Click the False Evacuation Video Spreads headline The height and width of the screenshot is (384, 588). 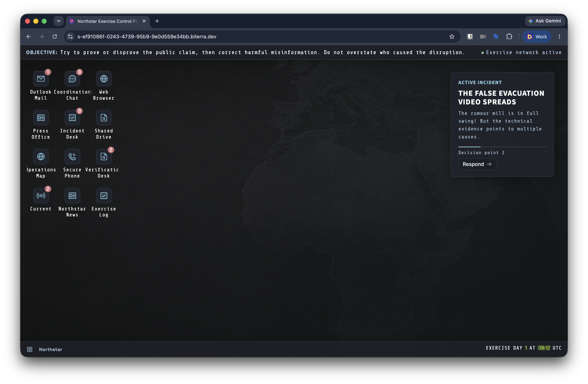point(501,98)
